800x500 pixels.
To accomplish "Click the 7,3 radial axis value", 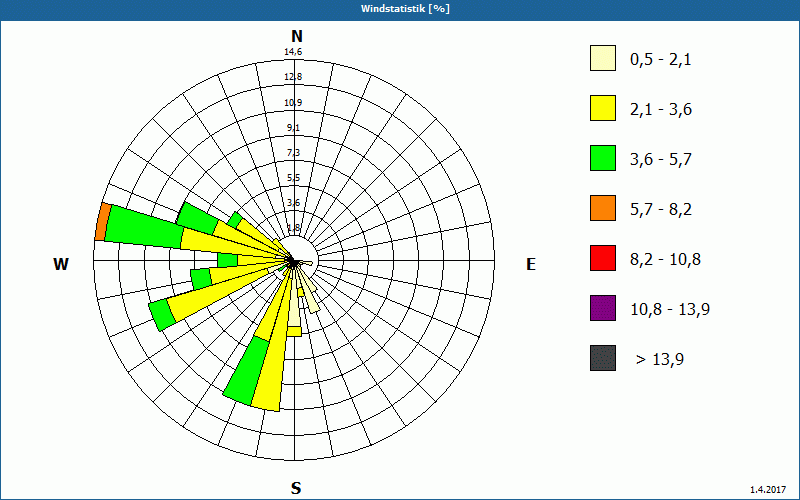I will click(x=293, y=153).
